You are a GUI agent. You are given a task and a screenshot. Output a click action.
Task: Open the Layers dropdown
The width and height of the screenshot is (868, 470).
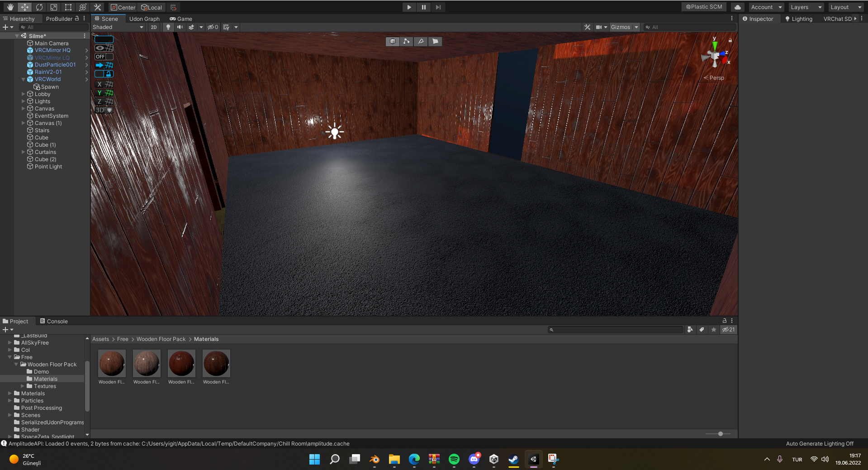click(x=806, y=7)
